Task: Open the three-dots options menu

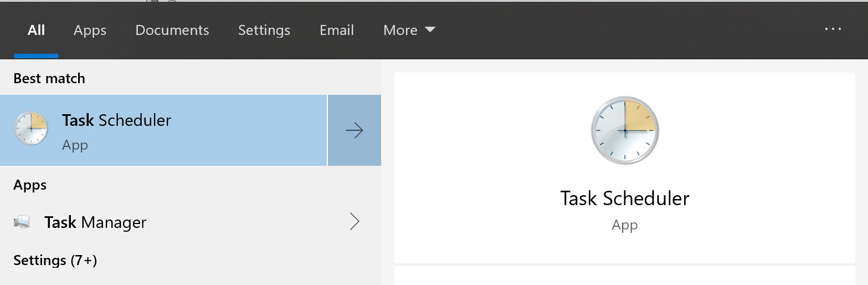Action: tap(833, 29)
